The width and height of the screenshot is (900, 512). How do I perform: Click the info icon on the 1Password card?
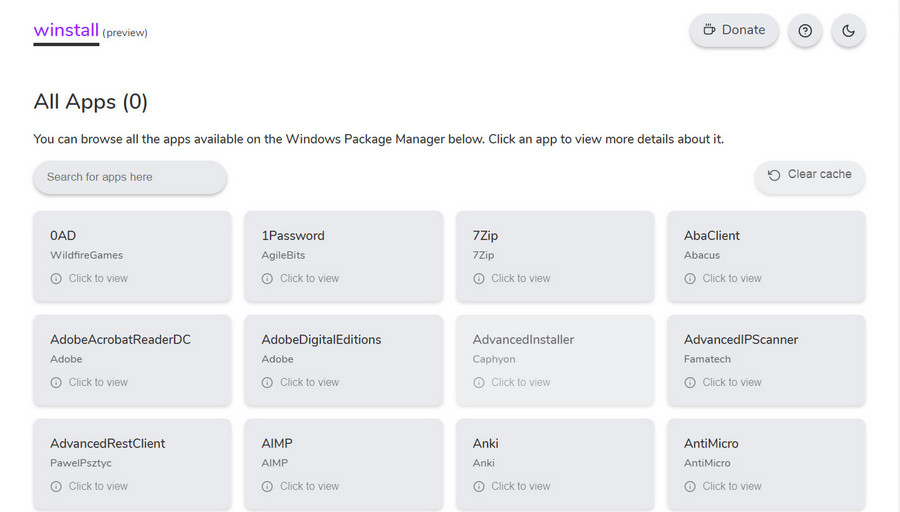(x=267, y=278)
